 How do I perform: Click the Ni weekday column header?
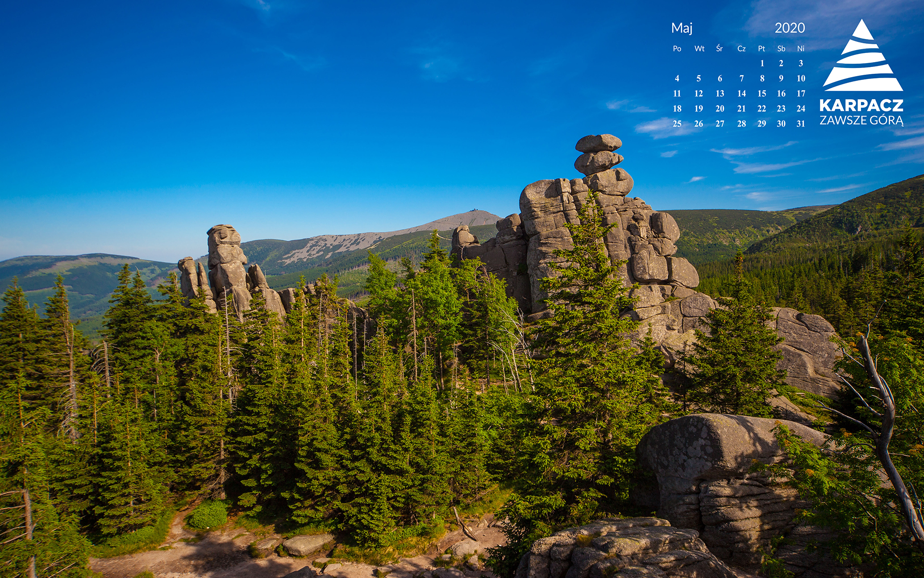pyautogui.click(x=801, y=49)
